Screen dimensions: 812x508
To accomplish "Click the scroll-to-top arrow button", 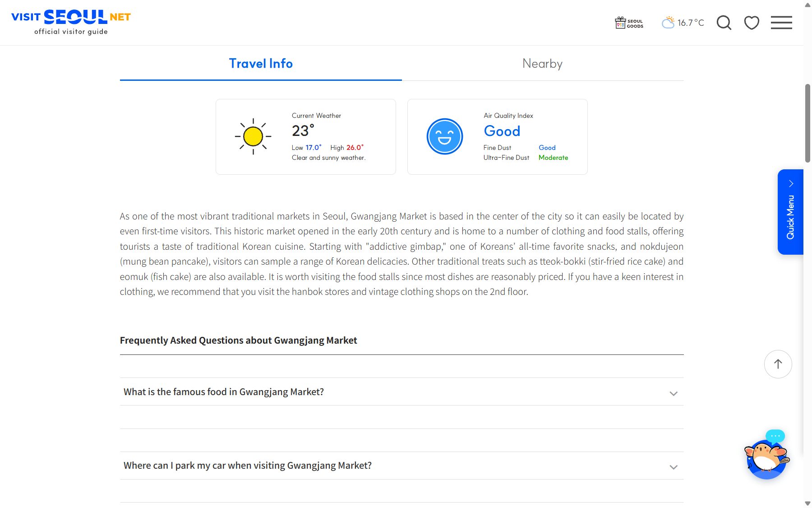I will click(x=778, y=364).
